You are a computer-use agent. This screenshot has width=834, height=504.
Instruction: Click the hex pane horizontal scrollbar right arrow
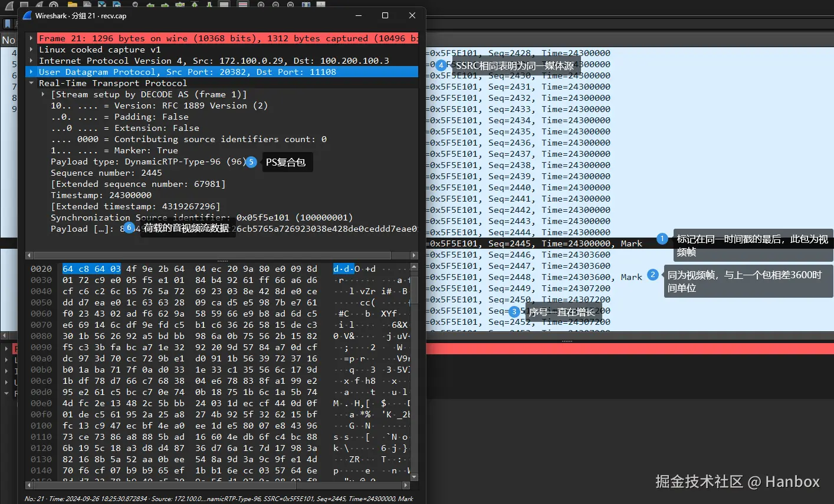(406, 485)
